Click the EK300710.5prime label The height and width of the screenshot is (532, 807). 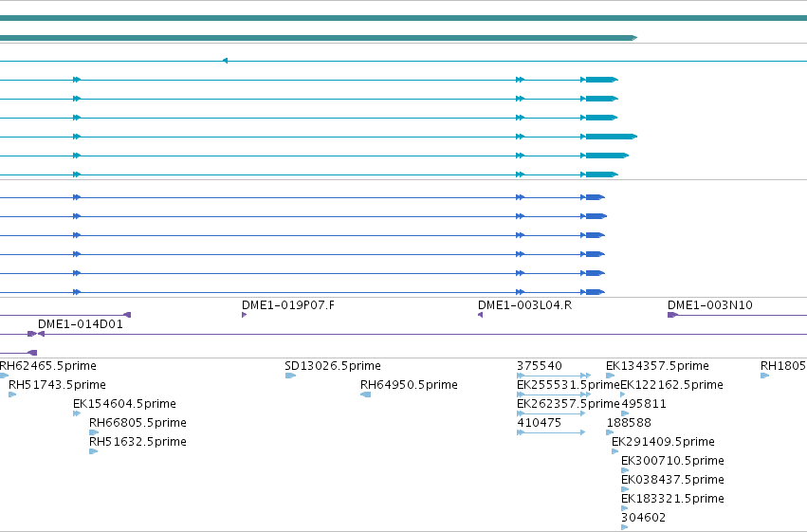672,461
